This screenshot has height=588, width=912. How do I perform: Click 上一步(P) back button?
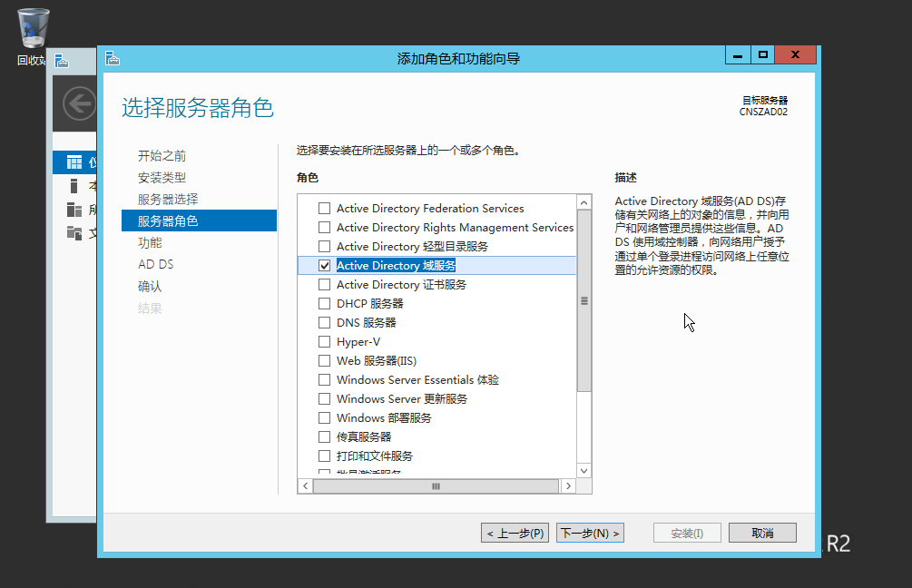pos(515,533)
